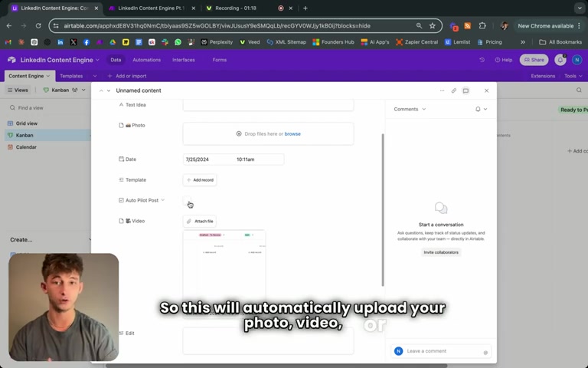Open LinkedIn bookmark icon
Viewport: 588px width, 368px height.
60,42
